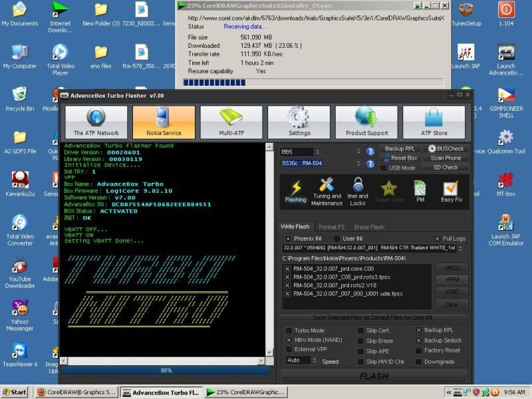The width and height of the screenshot is (532, 399).
Task: Open Windows Start menu
Action: (x=15, y=392)
